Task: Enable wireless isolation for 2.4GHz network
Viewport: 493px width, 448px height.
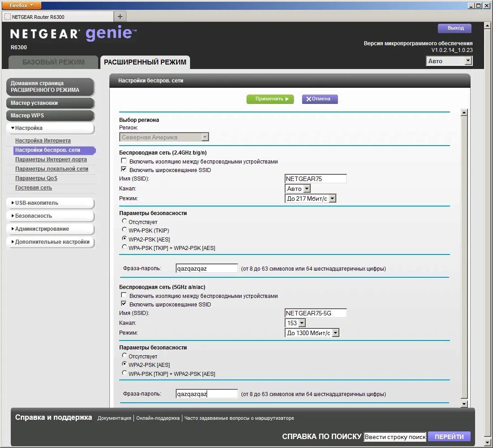Action: (x=124, y=161)
